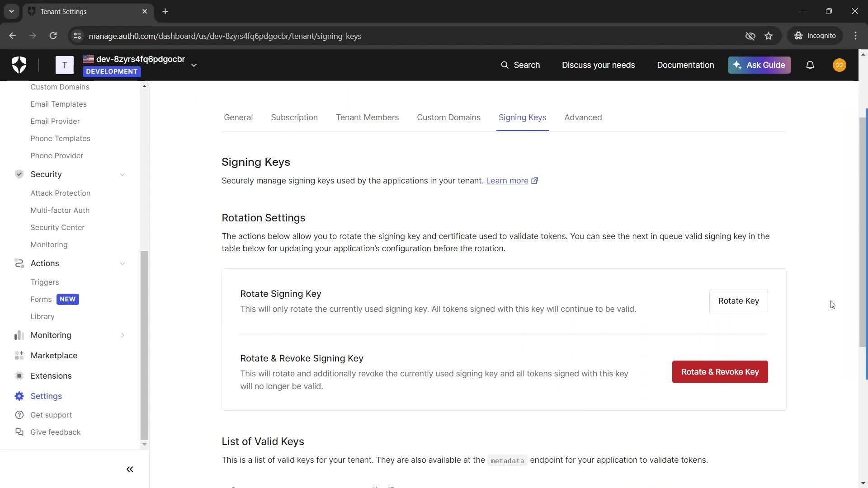Click the Security shield icon
Screen dimensions: 868x488
coord(19,174)
